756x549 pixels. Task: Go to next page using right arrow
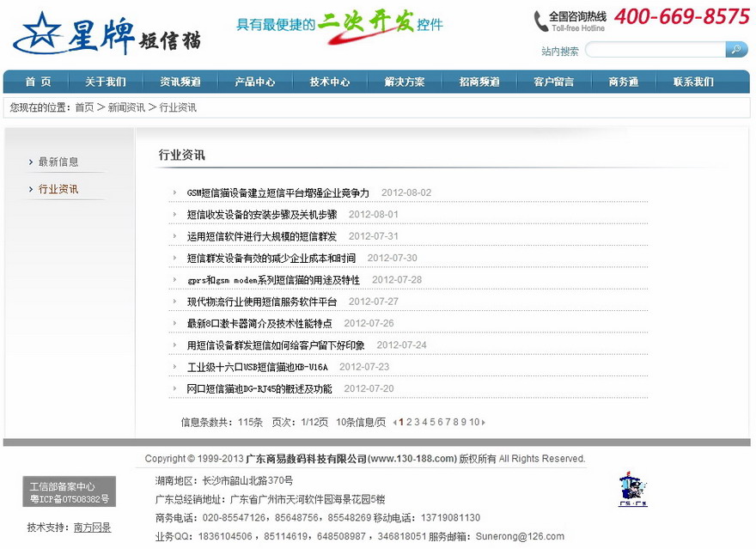coord(483,422)
